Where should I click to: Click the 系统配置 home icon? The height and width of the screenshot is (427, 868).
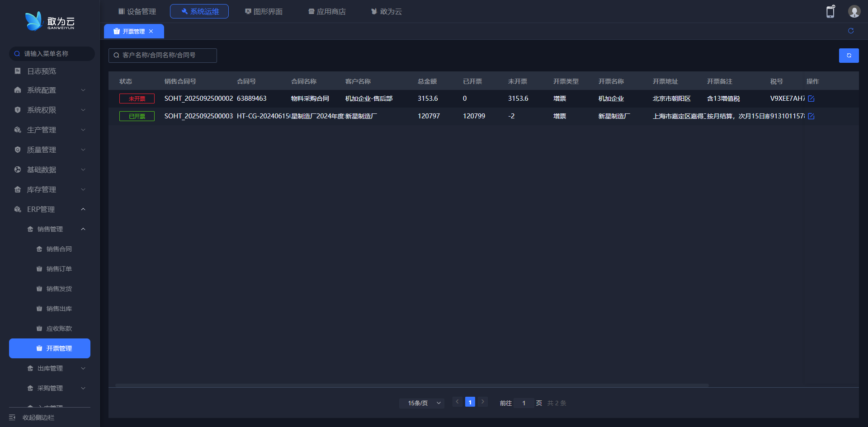(18, 90)
